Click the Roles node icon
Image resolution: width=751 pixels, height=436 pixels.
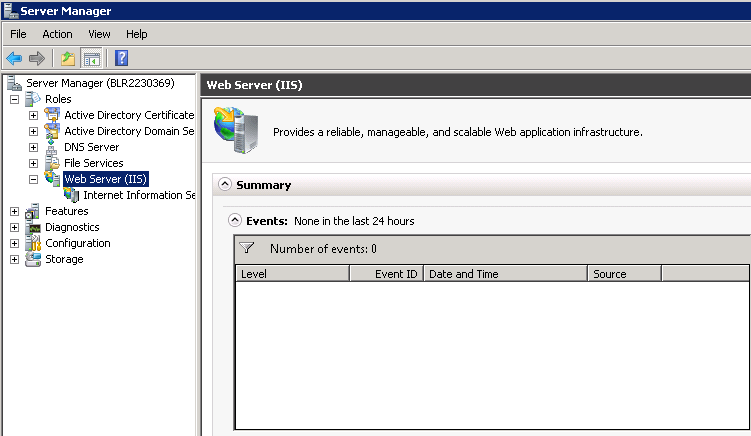(33, 99)
